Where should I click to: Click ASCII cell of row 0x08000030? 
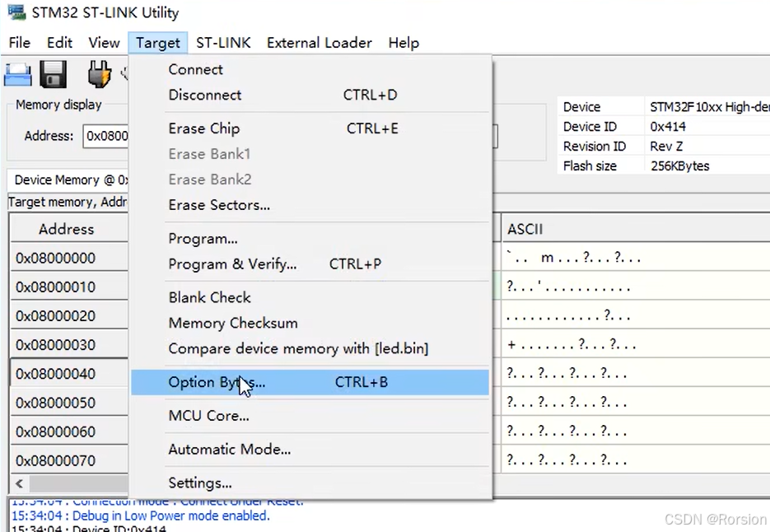coord(636,344)
